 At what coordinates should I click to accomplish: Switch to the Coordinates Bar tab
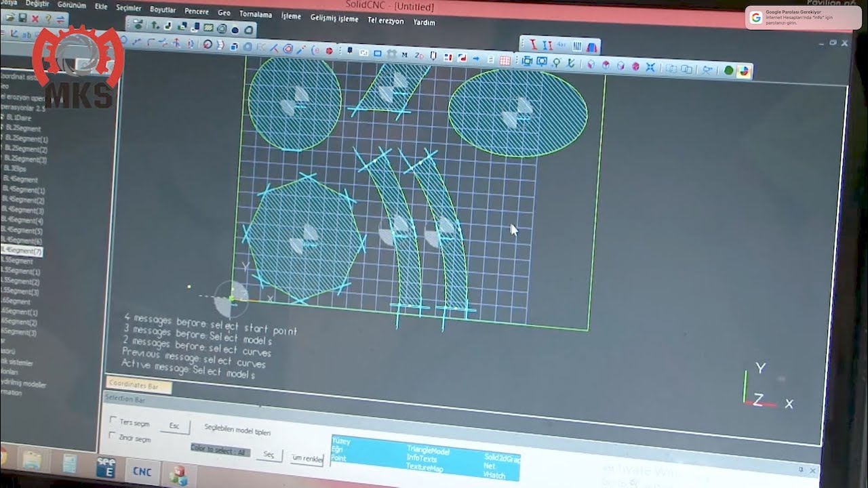coord(139,385)
